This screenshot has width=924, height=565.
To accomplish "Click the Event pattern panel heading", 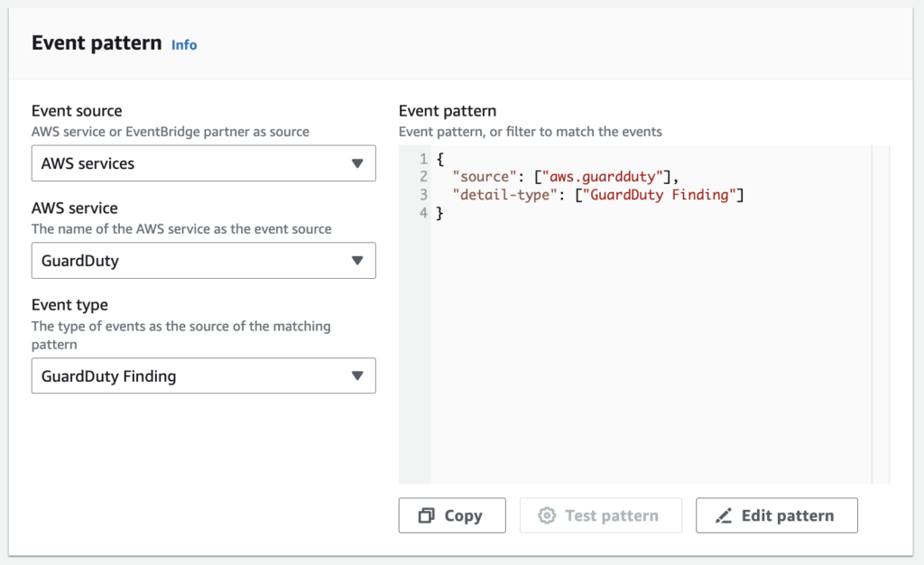I will (x=97, y=43).
